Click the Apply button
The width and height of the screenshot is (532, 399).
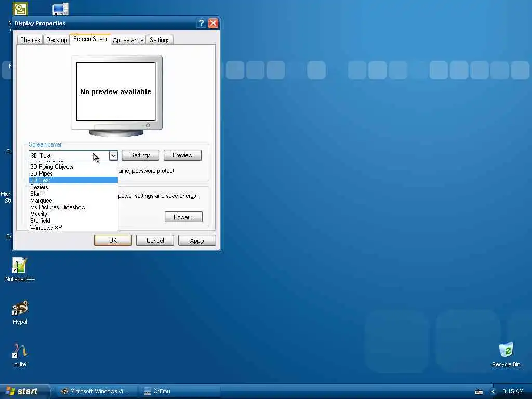[197, 240]
